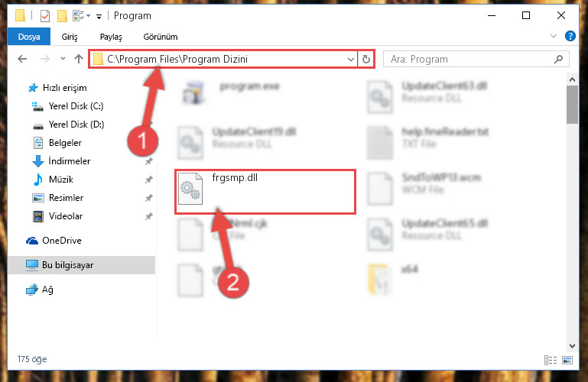This screenshot has width=588, height=382.
Task: Click the Properties checkmark quick access icon
Action: point(45,16)
